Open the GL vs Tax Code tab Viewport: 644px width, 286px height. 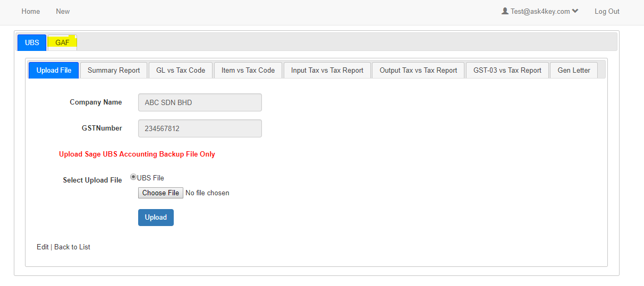(x=181, y=70)
